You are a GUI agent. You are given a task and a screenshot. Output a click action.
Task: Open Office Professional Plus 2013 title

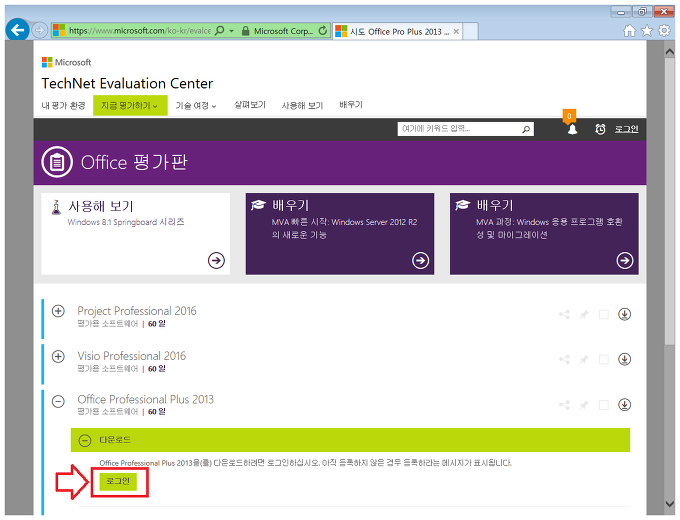[145, 399]
